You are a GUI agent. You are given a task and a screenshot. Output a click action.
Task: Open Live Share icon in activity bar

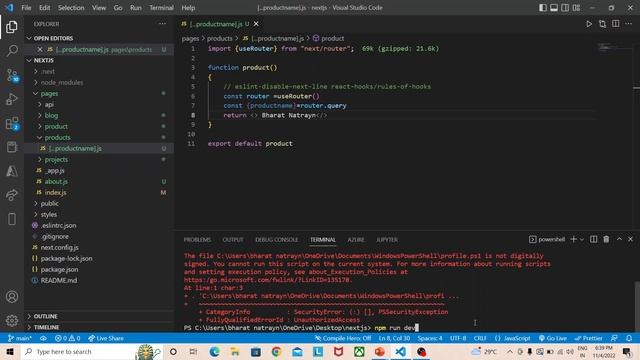(12, 195)
